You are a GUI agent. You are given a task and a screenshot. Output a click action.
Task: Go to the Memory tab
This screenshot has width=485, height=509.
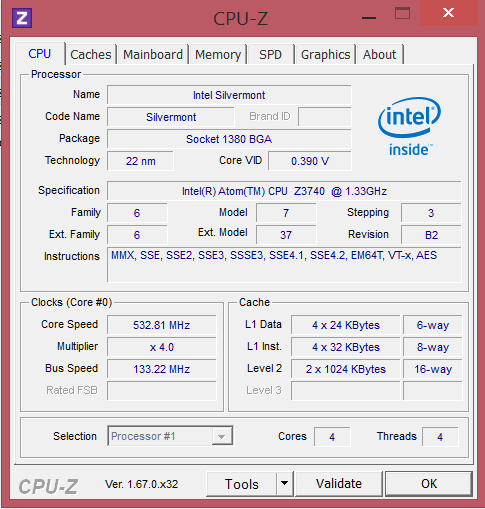click(x=218, y=54)
